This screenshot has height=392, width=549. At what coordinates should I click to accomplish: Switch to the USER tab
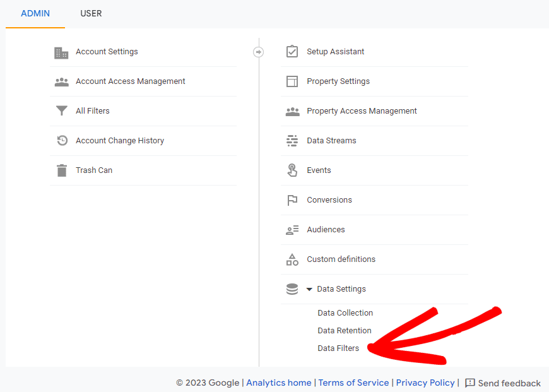91,13
